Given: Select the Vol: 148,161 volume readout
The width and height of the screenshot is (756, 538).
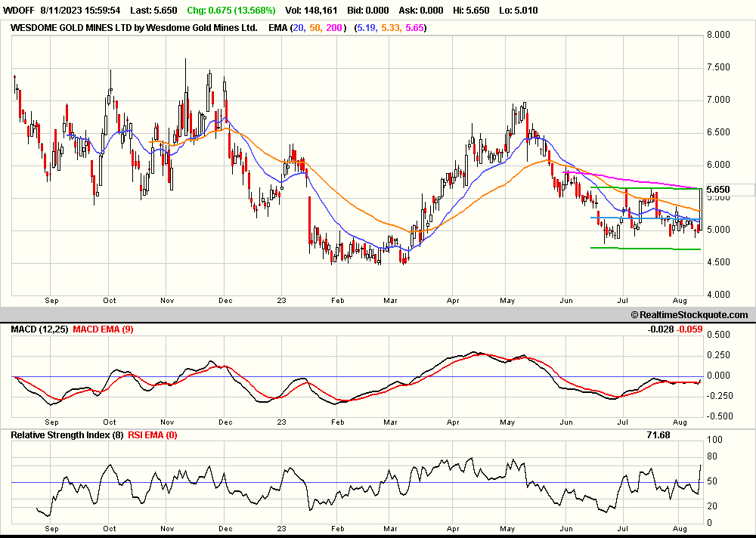Looking at the screenshot, I should [311, 10].
